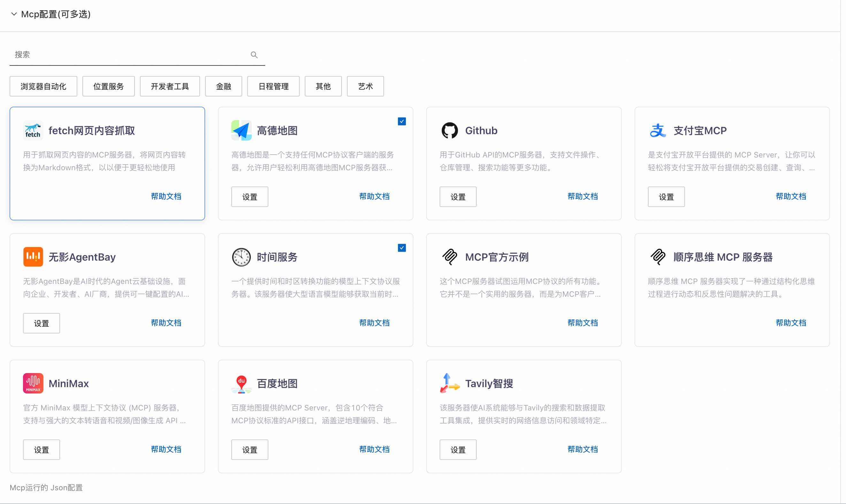This screenshot has width=846, height=504.
Task: Filter by 开发者工具 category
Action: pyautogui.click(x=169, y=86)
